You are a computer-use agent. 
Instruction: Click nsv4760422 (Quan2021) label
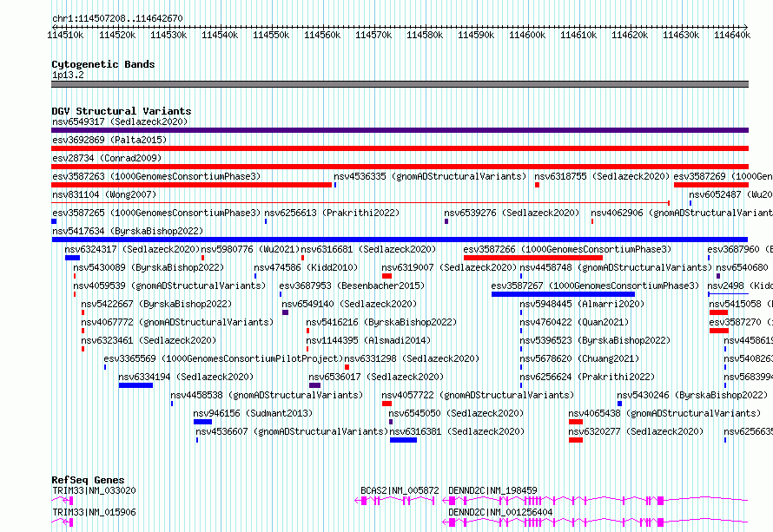point(574,322)
